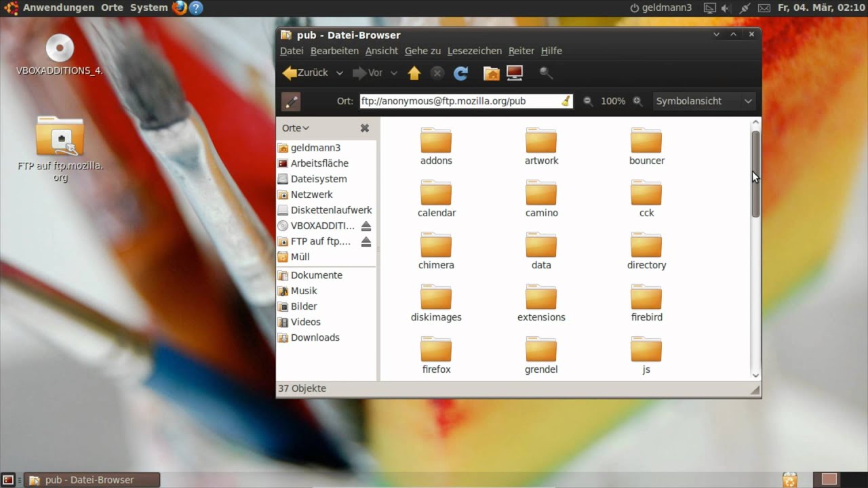868x488 pixels.
Task: Eject VBOXADDITIONS volume in sidebar
Action: tap(366, 226)
